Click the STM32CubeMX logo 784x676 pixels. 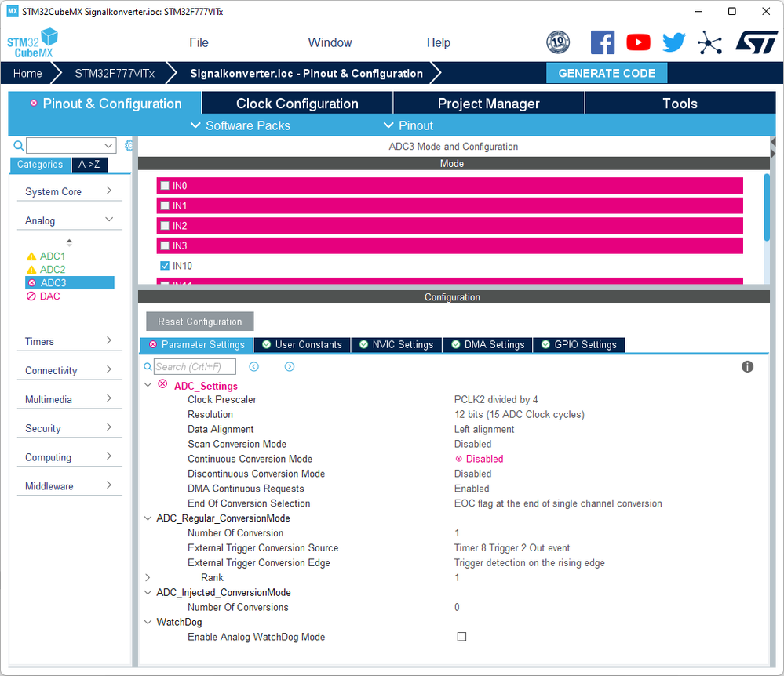[x=32, y=43]
